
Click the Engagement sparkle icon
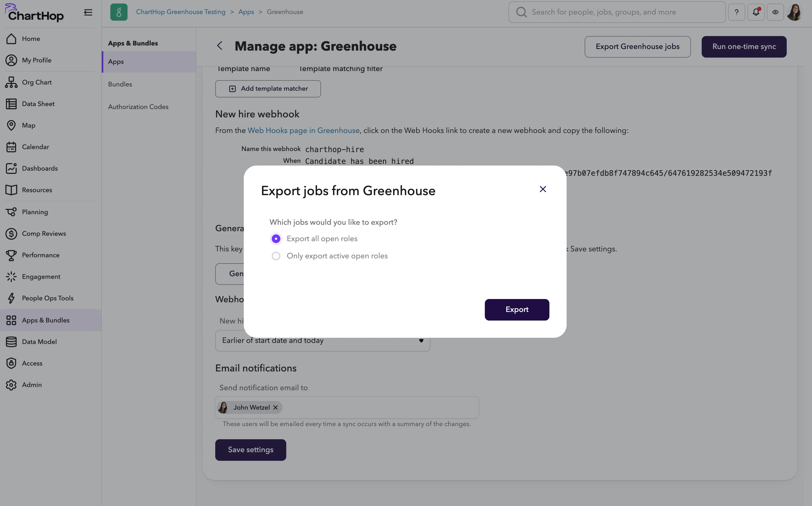[11, 277]
